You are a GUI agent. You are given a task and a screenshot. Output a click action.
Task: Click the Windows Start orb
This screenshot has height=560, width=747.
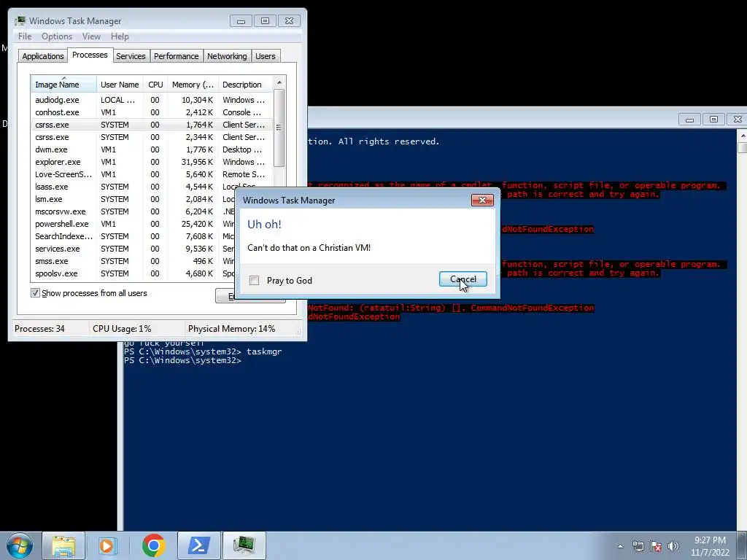tap(20, 545)
